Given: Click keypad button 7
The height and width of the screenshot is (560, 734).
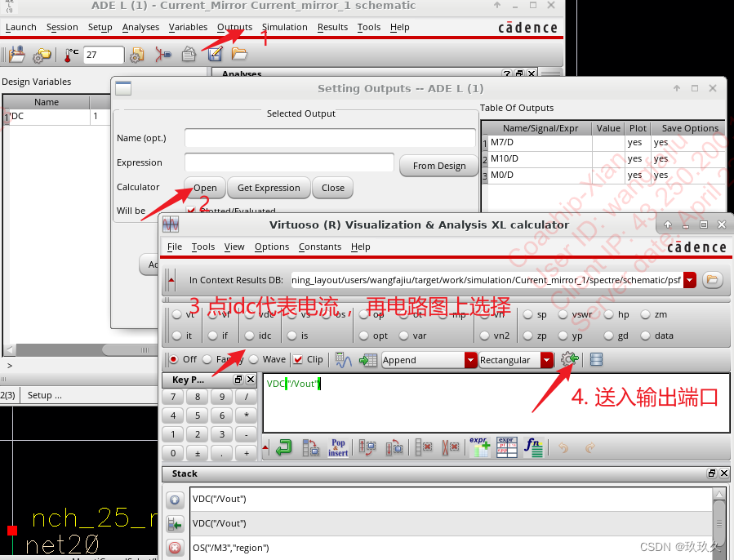Looking at the screenshot, I should tap(173, 397).
